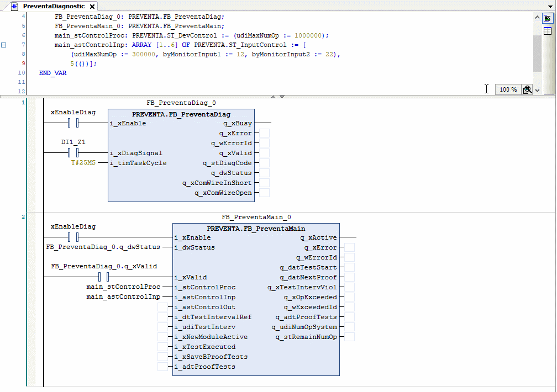Switch to textual declaration view

point(547,18)
